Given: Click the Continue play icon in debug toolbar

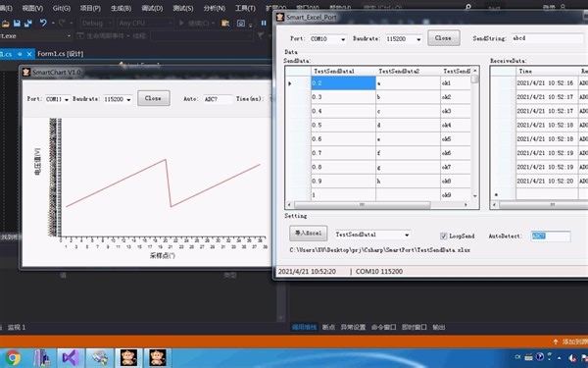Looking at the screenshot, I should (x=181, y=23).
